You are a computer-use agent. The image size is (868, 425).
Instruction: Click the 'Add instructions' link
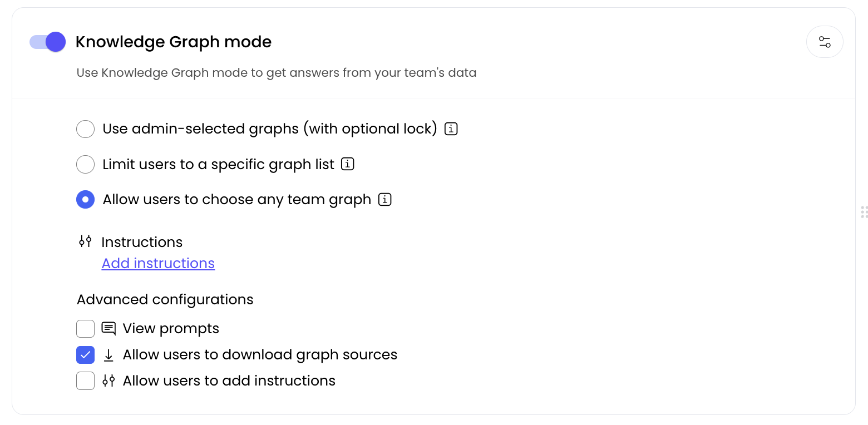coord(158,263)
